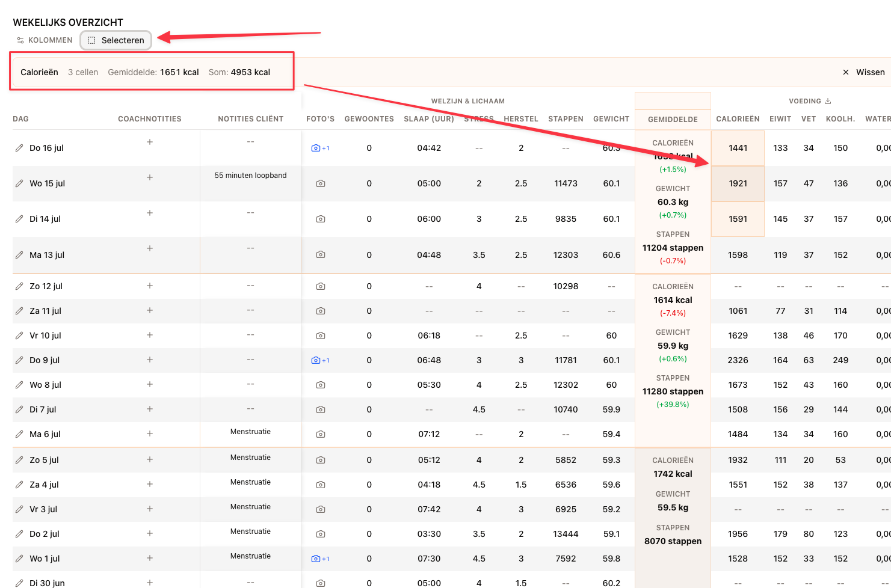Open the 55 minuten loopband client note

pos(250,176)
